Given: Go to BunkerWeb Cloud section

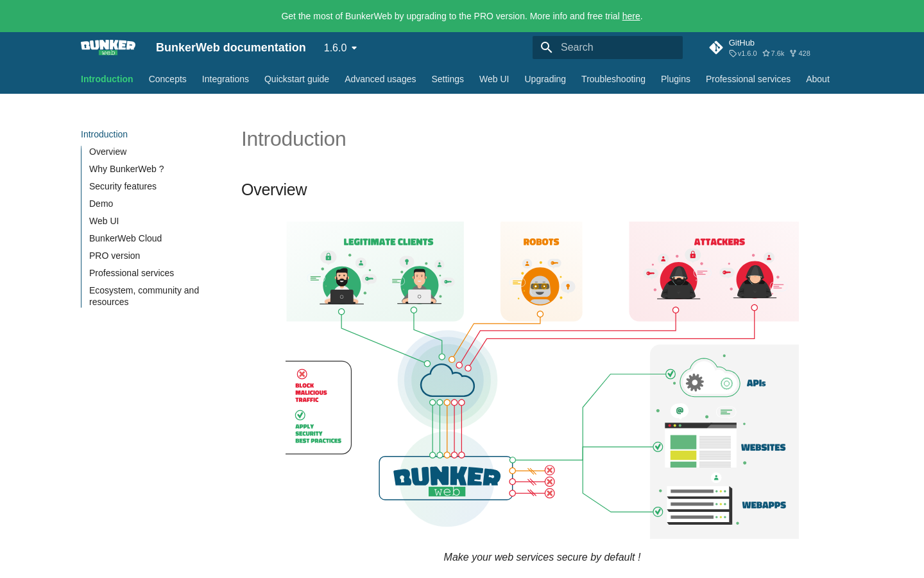Looking at the screenshot, I should [x=125, y=238].
